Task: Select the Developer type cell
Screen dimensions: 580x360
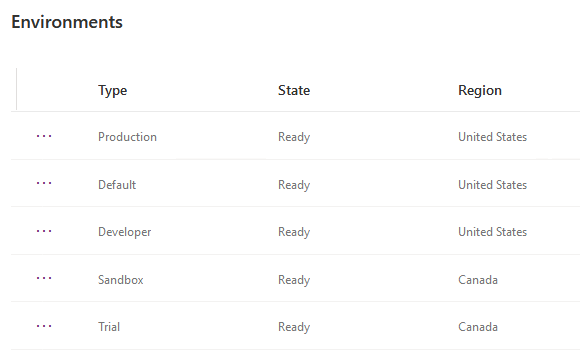Action: click(125, 232)
